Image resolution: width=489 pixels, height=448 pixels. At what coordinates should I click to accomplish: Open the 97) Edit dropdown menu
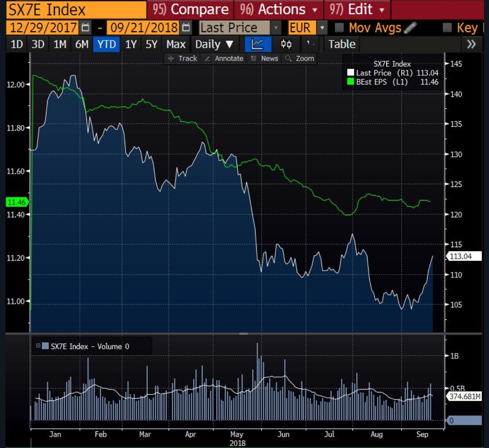pos(357,10)
